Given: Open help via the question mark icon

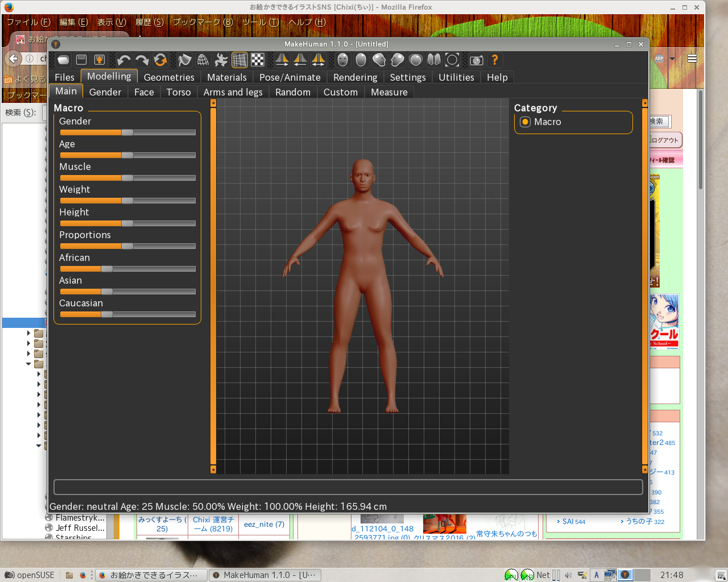Looking at the screenshot, I should click(x=495, y=60).
